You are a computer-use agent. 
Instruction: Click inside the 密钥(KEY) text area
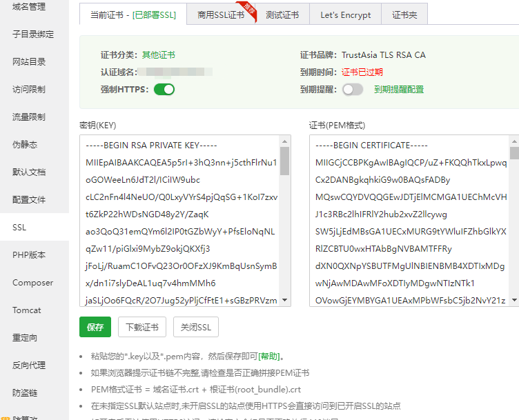180,221
